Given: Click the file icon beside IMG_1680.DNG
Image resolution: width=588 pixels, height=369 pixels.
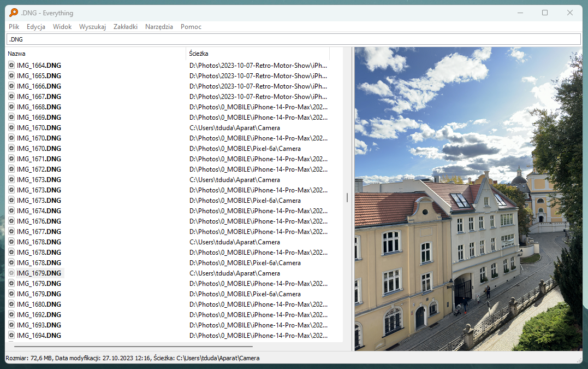Looking at the screenshot, I should (x=11, y=304).
